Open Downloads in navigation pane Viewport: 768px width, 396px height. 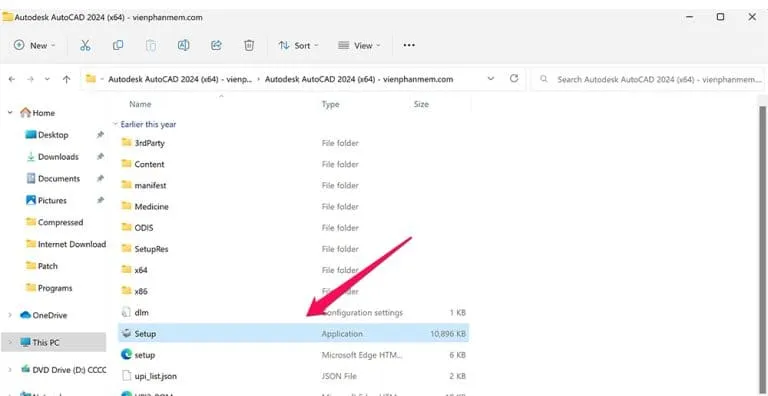coord(58,157)
